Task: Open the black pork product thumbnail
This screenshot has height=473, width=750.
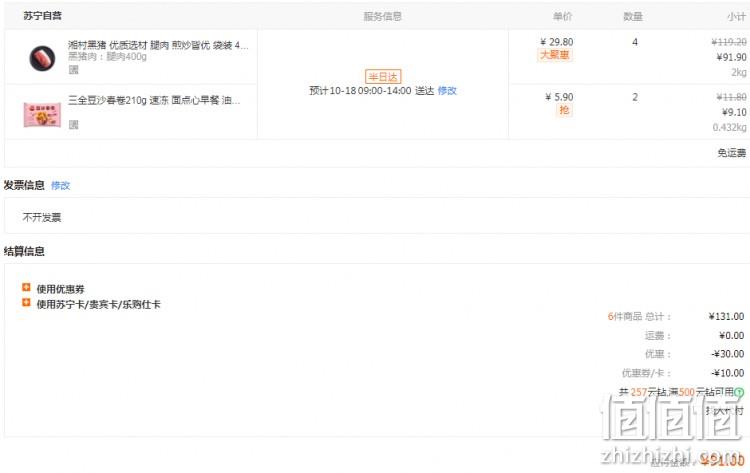Action: coord(42,58)
